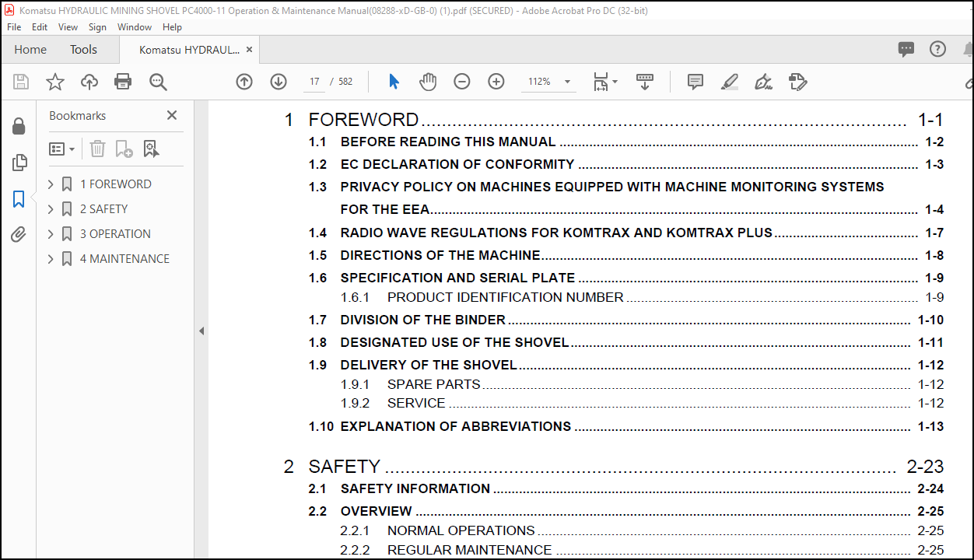The height and width of the screenshot is (560, 974).
Task: Go to previous page arrow
Action: 244,82
